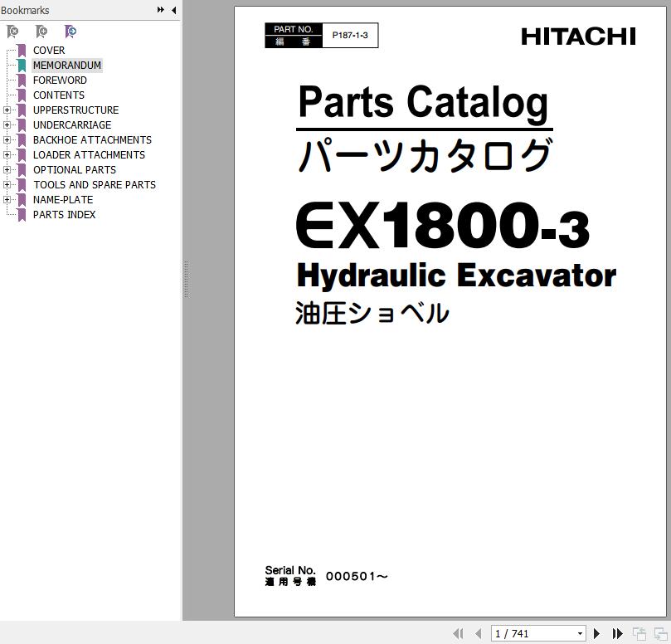The height and width of the screenshot is (644, 671).
Task: Select the OPTIONAL PARTS bookmark
Action: click(75, 170)
